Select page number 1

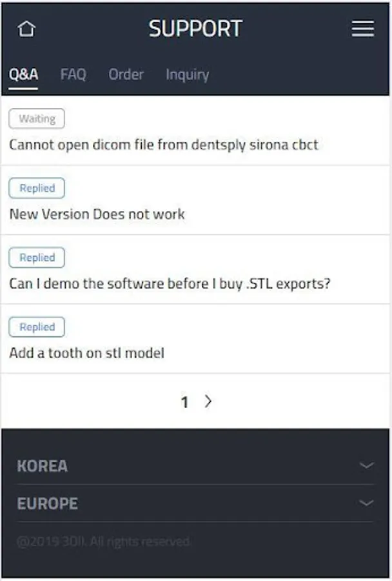[184, 402]
